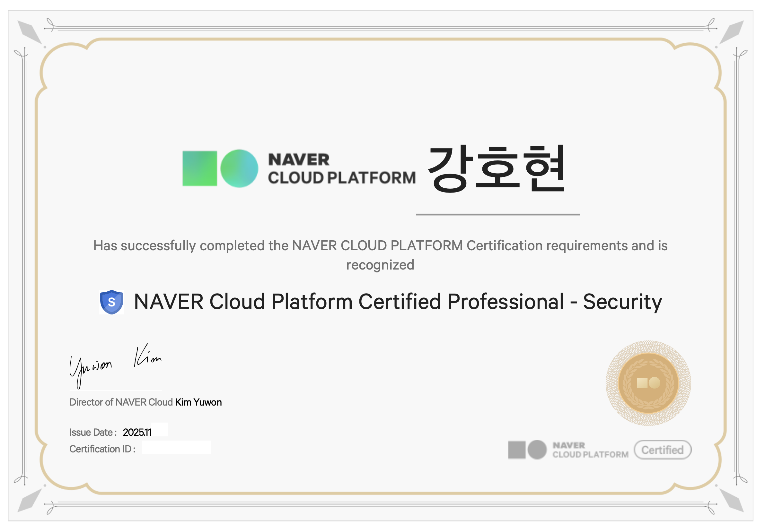
Task: Click the gray square footer logo
Action: pos(517,450)
